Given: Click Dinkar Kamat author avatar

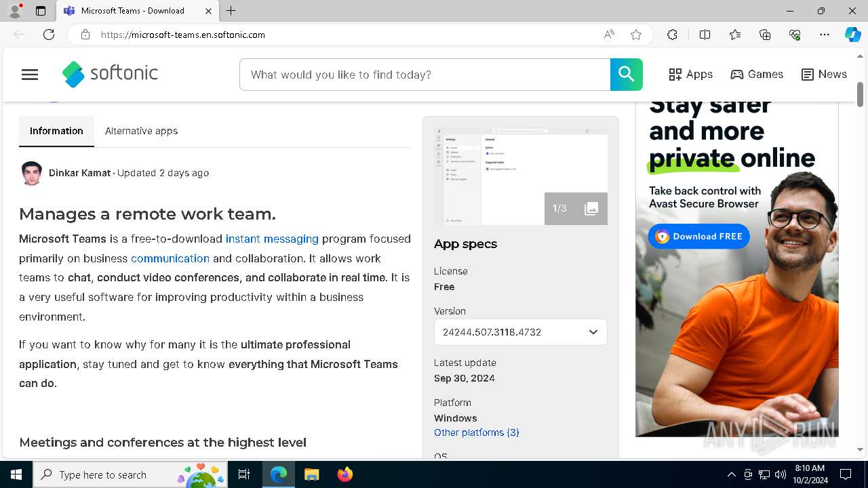Looking at the screenshot, I should 31,174.
